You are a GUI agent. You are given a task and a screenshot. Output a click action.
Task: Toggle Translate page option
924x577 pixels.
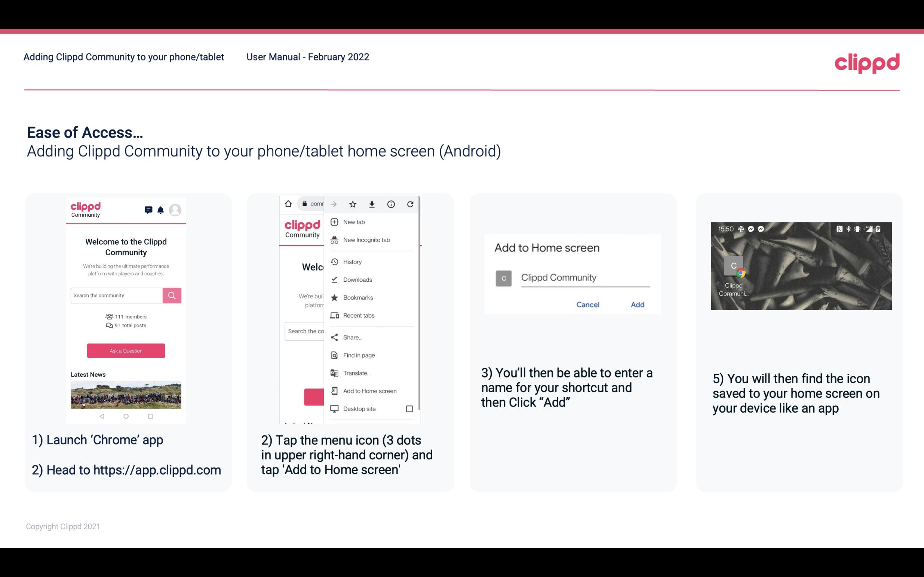[357, 373]
